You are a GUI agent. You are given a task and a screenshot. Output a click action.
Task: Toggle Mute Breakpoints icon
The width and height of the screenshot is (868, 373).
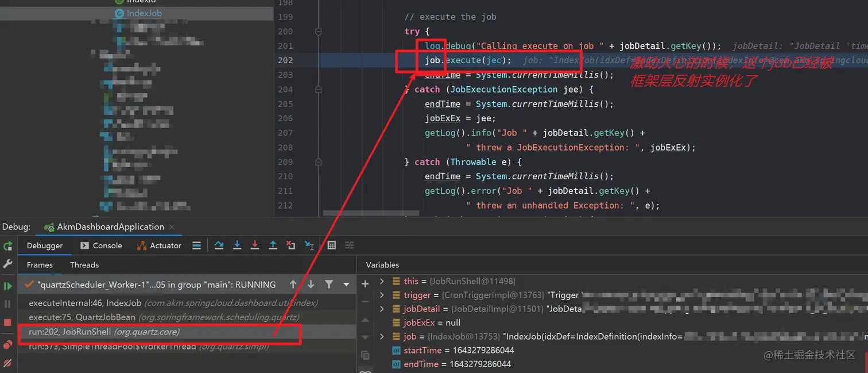pyautogui.click(x=8, y=363)
